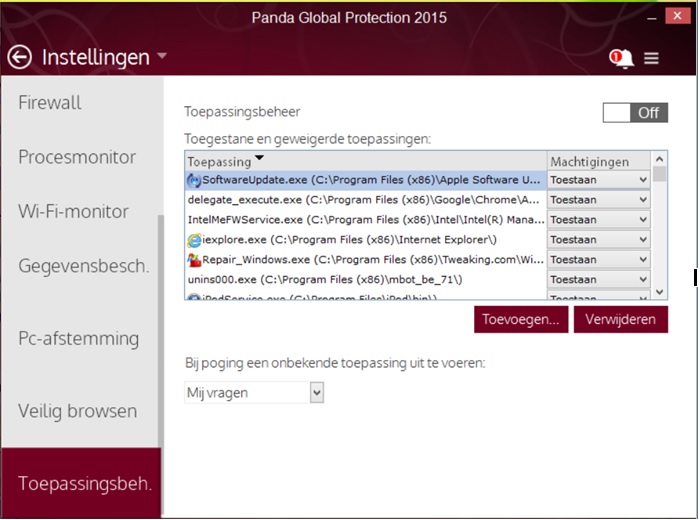Open the notification bell alerts
The height and width of the screenshot is (520, 700).
click(621, 58)
